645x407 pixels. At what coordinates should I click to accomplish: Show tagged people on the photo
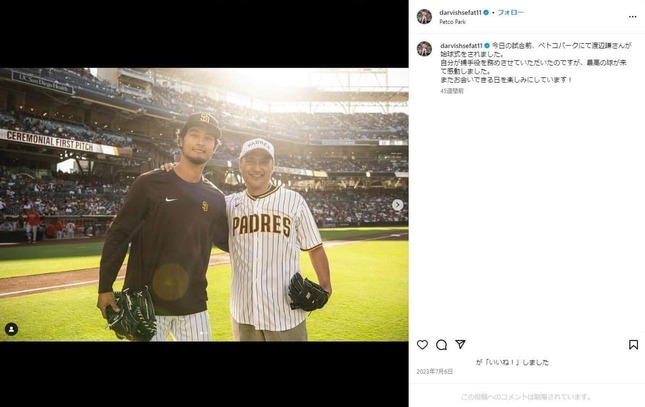tap(11, 329)
